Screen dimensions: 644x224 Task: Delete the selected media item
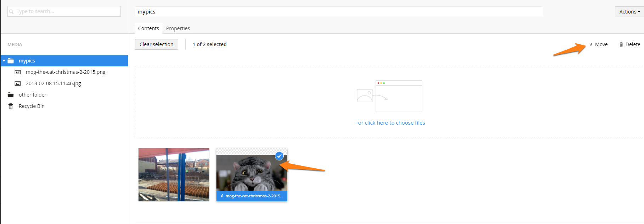point(629,44)
